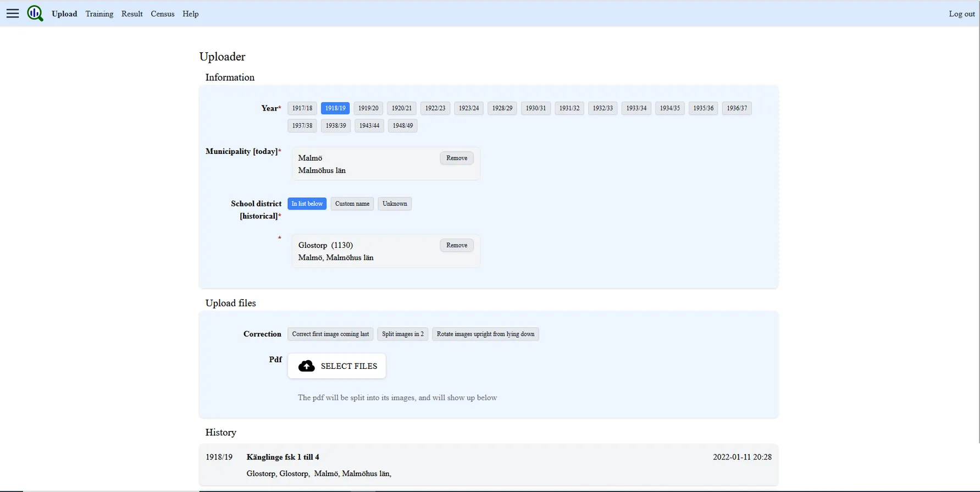The image size is (980, 492).
Task: Remove the Glostorp school district
Action: click(456, 246)
